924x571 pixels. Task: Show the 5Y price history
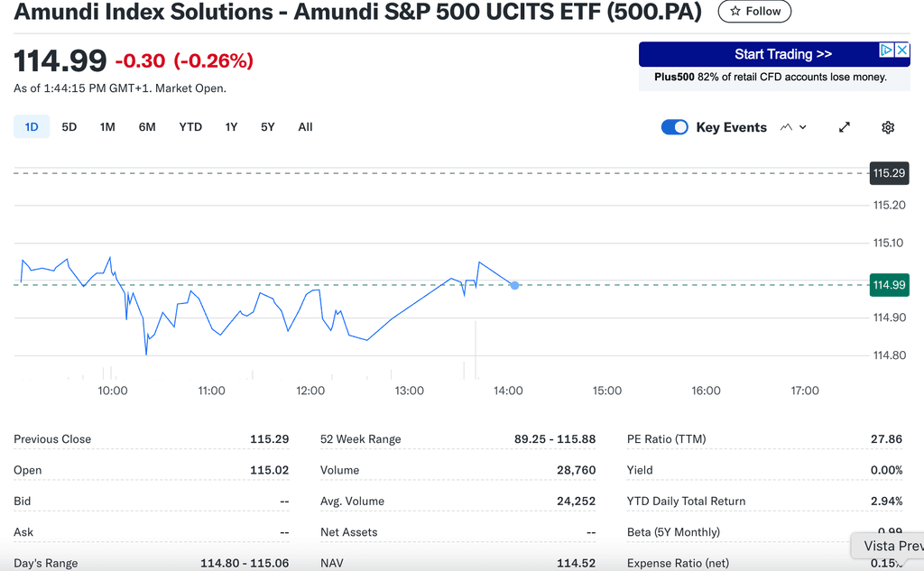coord(267,127)
